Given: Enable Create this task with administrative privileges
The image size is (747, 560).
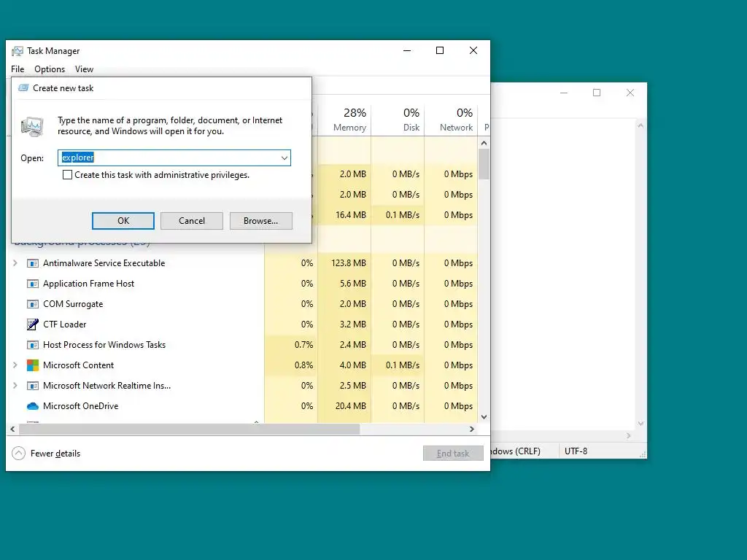Looking at the screenshot, I should [68, 175].
